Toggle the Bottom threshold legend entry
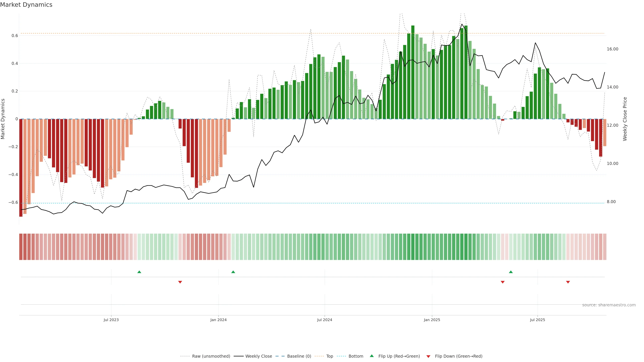This screenshot has width=644, height=362. [x=356, y=356]
